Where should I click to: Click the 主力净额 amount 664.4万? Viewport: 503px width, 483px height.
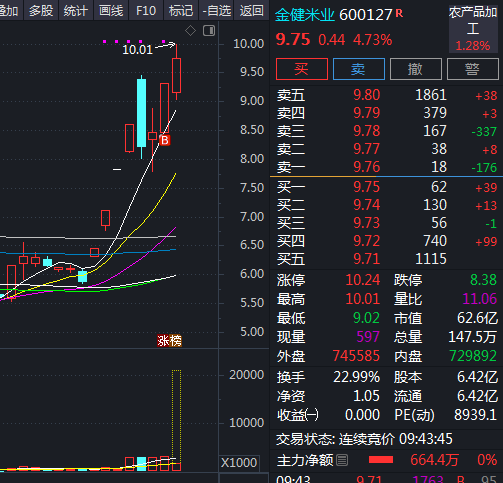tap(435, 460)
